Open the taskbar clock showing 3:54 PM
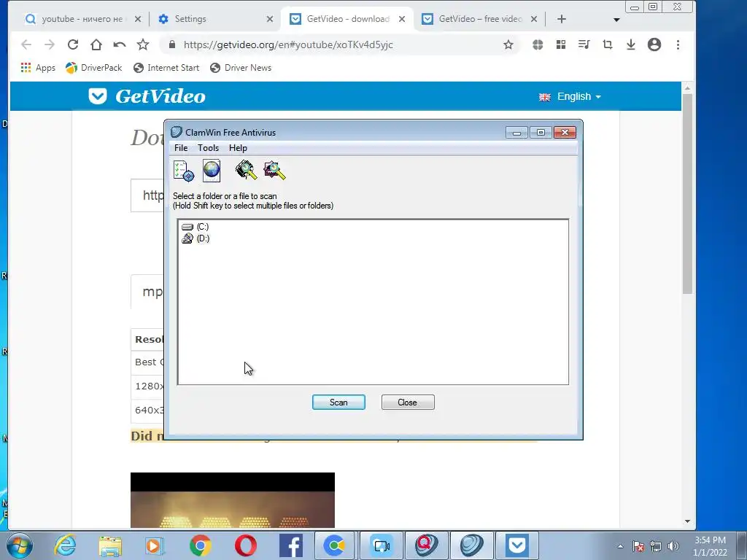This screenshot has height=560, width=747. (710, 546)
